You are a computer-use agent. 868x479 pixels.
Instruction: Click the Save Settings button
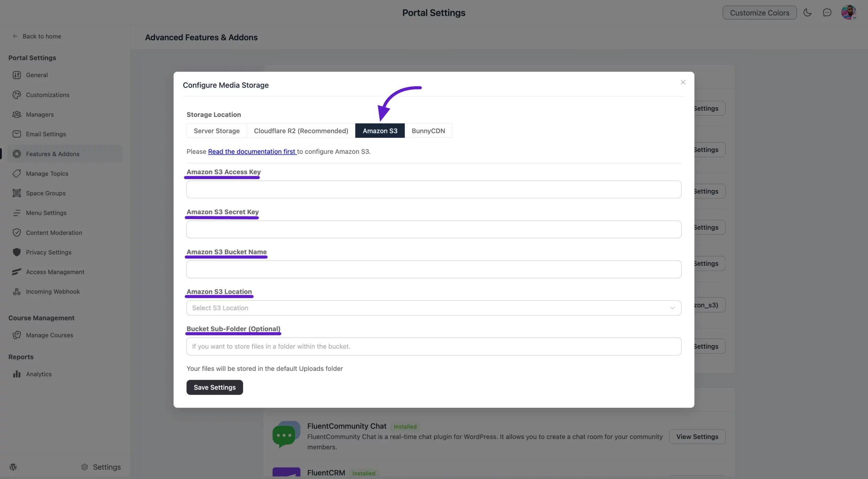click(x=215, y=387)
